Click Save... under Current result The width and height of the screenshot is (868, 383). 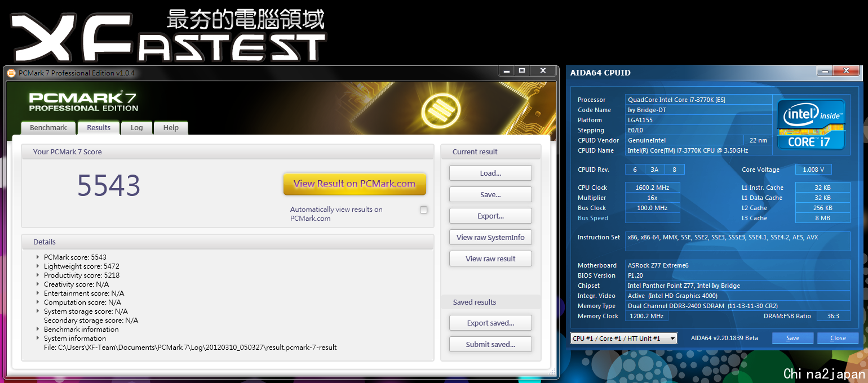pos(490,194)
